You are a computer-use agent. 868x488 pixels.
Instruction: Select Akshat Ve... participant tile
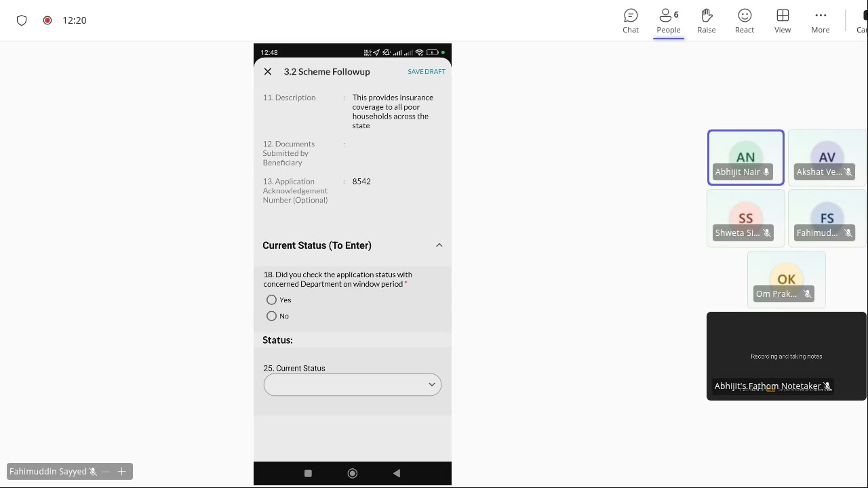[x=827, y=157]
